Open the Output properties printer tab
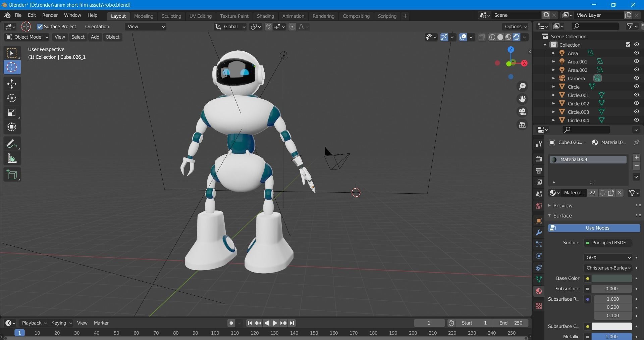Screen dimensions: 644x340 point(539,171)
